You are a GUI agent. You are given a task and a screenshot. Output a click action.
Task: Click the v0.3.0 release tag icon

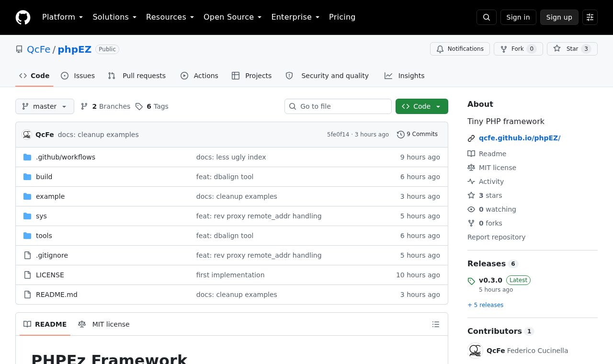pos(471,281)
